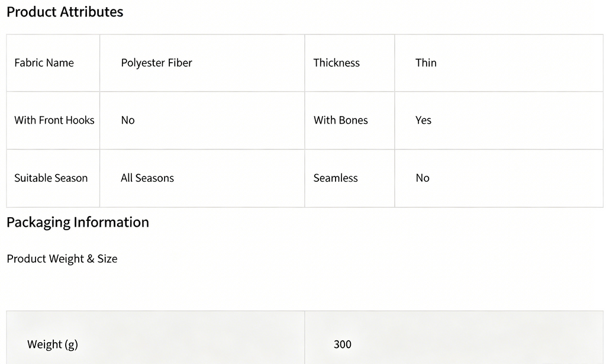Click the No value beside Seamless
The height and width of the screenshot is (364, 606).
tap(423, 178)
